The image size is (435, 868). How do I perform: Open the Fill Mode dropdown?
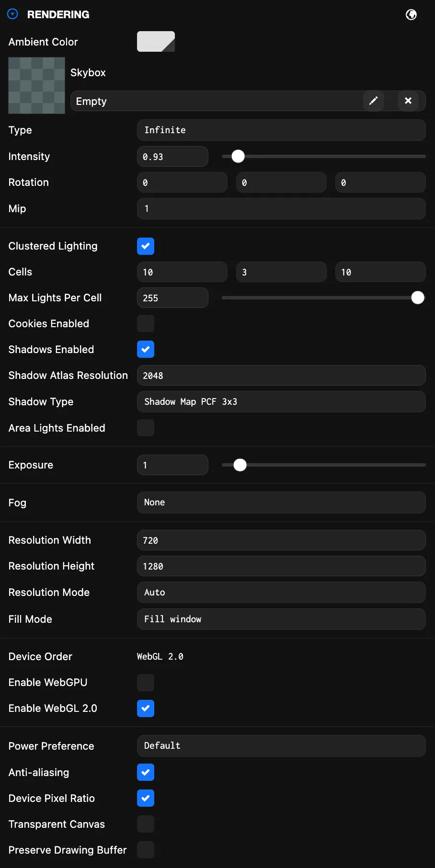pyautogui.click(x=281, y=619)
